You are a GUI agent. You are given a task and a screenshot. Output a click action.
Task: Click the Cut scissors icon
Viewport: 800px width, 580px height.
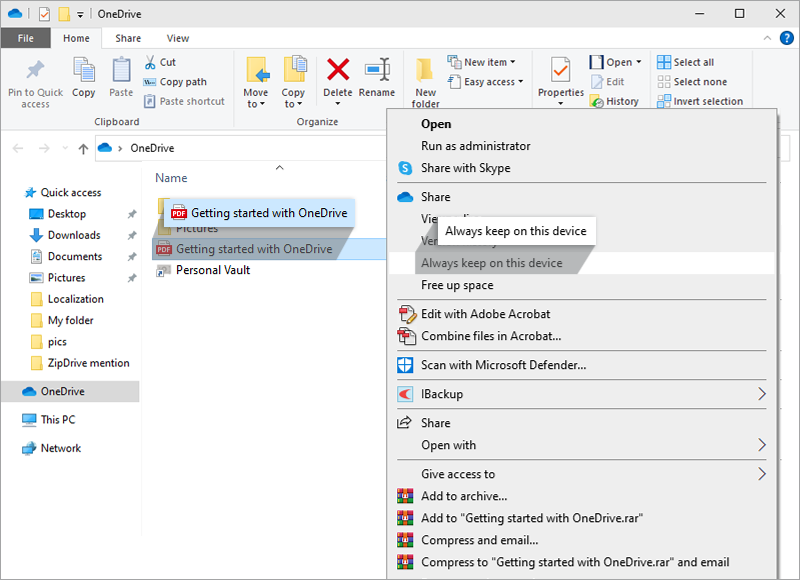150,62
